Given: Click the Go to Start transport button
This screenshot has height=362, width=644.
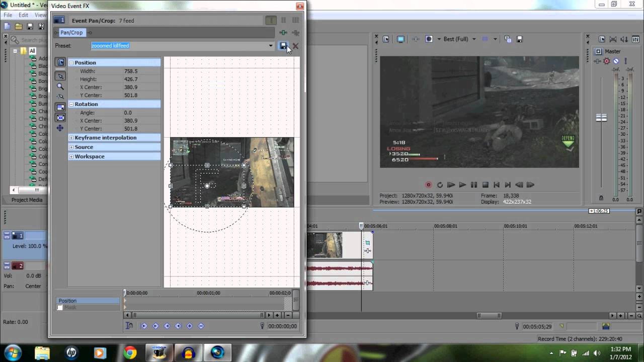Looking at the screenshot, I should click(497, 185).
